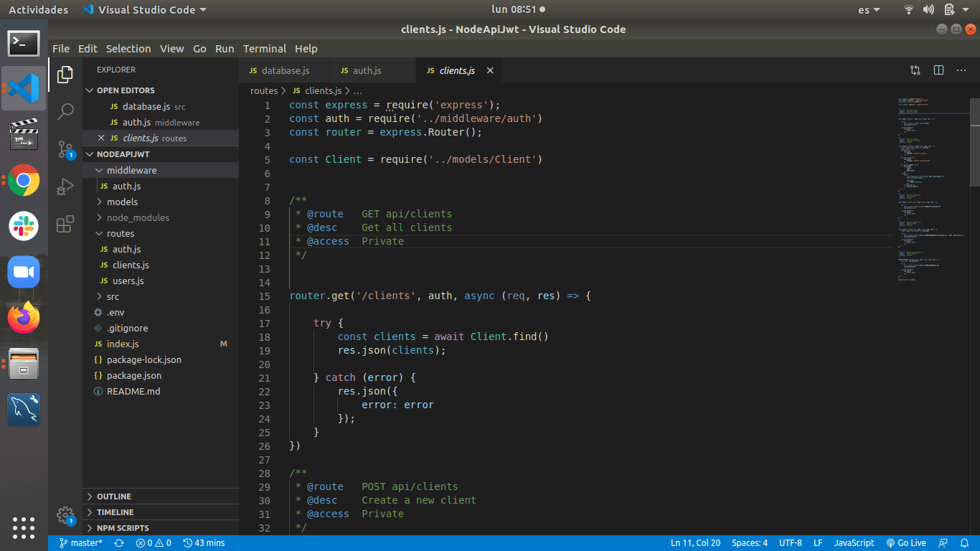Switch to the database.js tab

tap(285, 70)
